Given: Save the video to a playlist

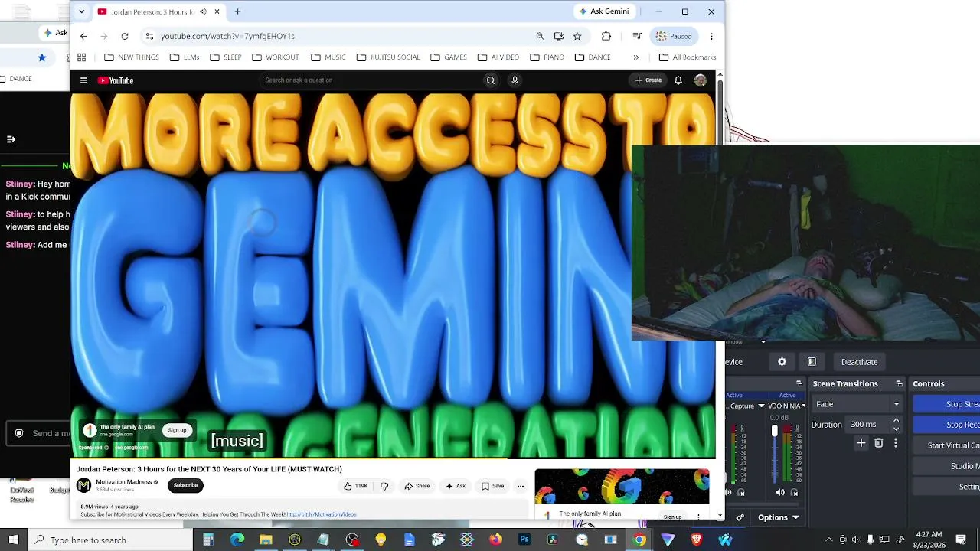Looking at the screenshot, I should (492, 486).
